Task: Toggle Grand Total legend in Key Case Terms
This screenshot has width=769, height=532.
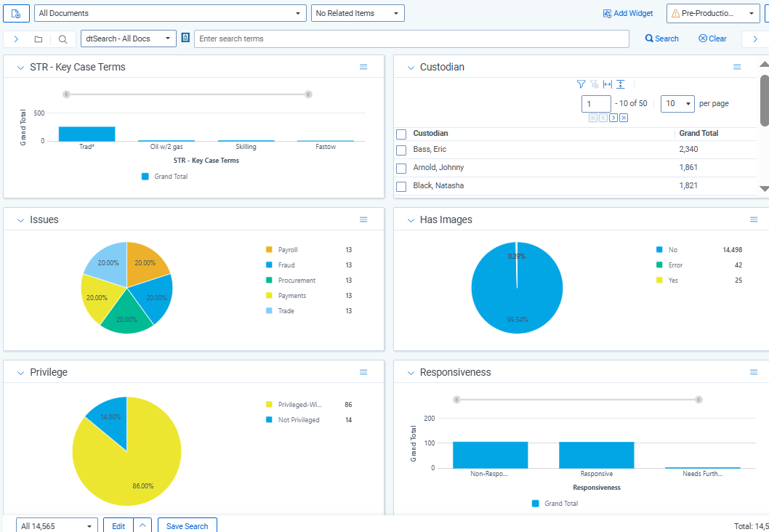Action: (165, 177)
